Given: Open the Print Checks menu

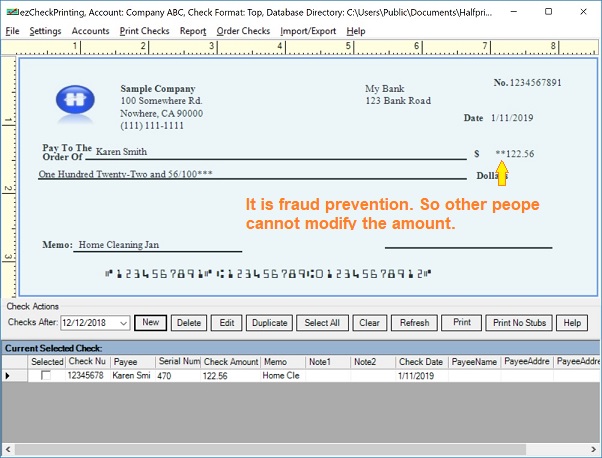Looking at the screenshot, I should 144,31.
